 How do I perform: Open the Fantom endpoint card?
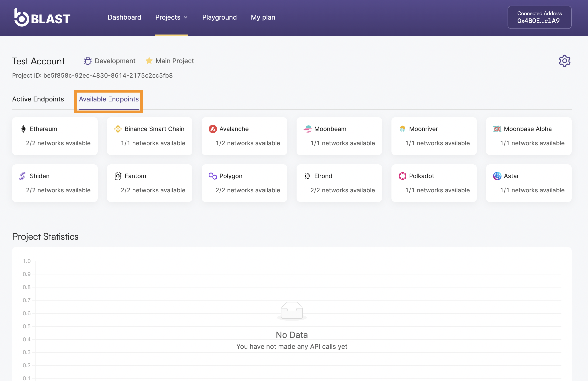point(149,183)
